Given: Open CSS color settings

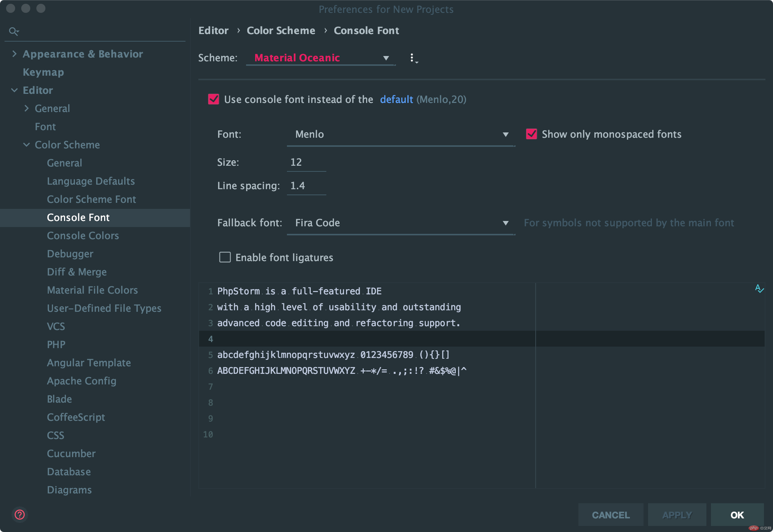Looking at the screenshot, I should (56, 435).
